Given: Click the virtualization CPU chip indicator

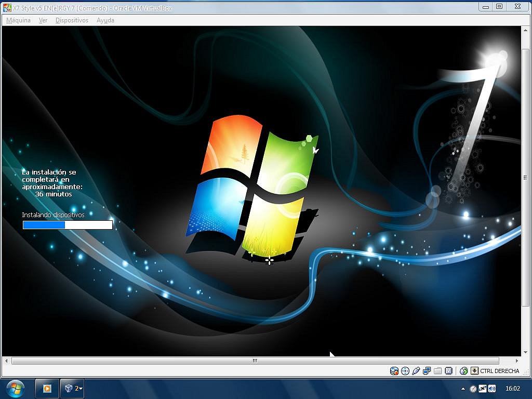Looking at the screenshot, I should tap(448, 371).
